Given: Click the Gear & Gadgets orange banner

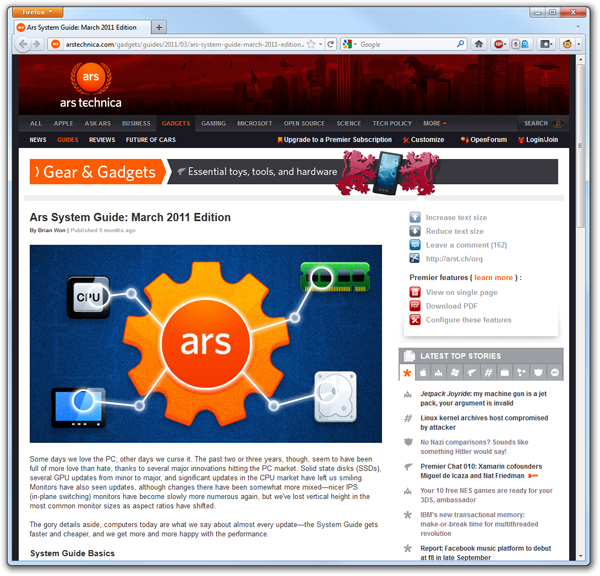Looking at the screenshot, I should click(x=97, y=171).
